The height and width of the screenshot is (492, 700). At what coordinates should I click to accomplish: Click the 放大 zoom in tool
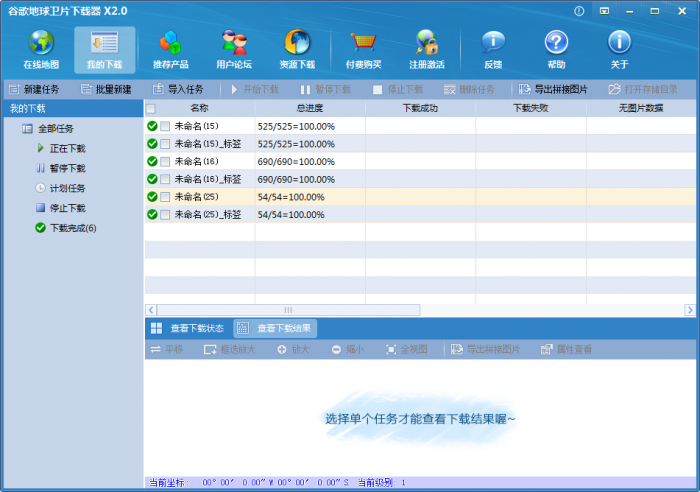293,349
